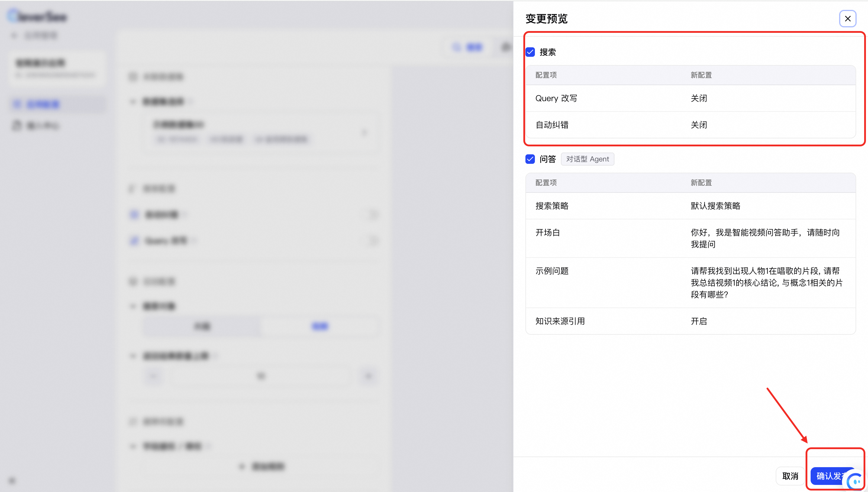
Task: Click 配置项 header in 搜索 table
Action: pyautogui.click(x=546, y=75)
